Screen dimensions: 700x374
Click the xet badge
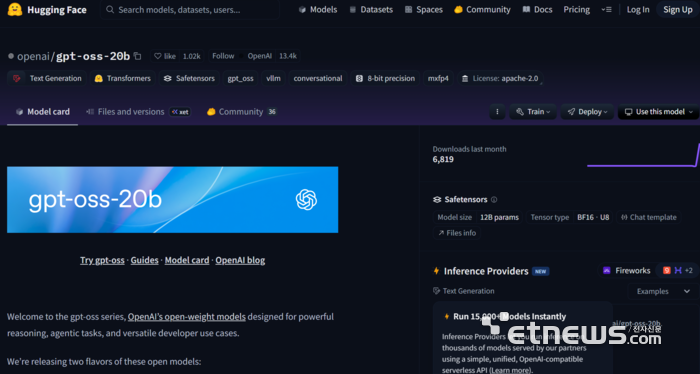pyautogui.click(x=180, y=112)
